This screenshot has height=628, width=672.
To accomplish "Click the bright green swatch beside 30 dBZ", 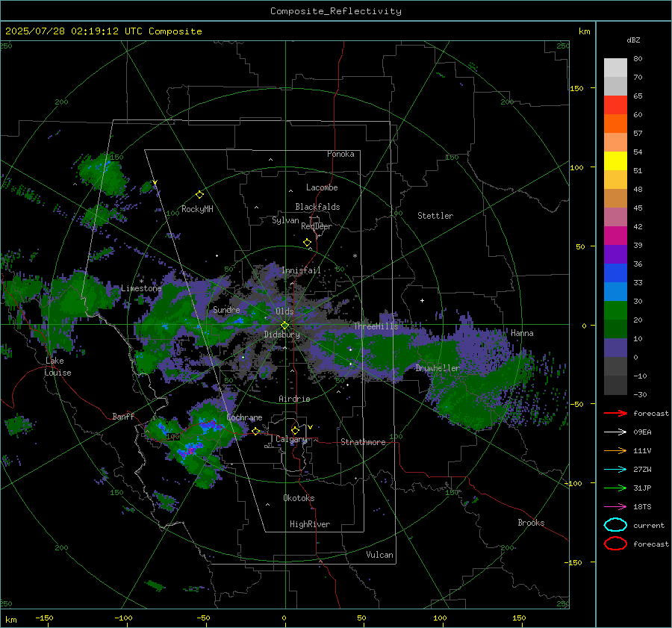I will tap(615, 311).
